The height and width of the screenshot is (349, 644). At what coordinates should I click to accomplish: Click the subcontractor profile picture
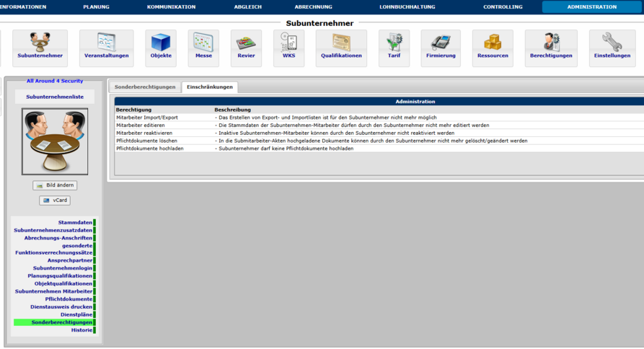55,141
